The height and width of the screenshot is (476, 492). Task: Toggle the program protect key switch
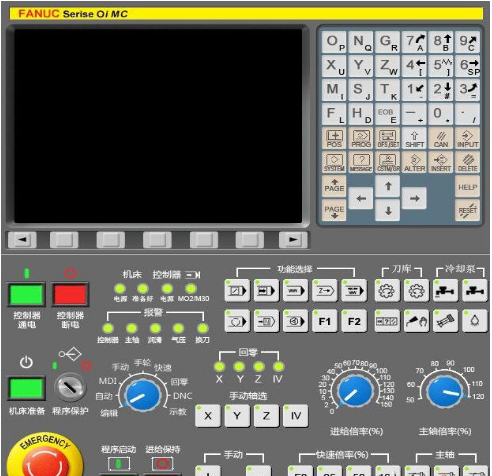tap(70, 387)
